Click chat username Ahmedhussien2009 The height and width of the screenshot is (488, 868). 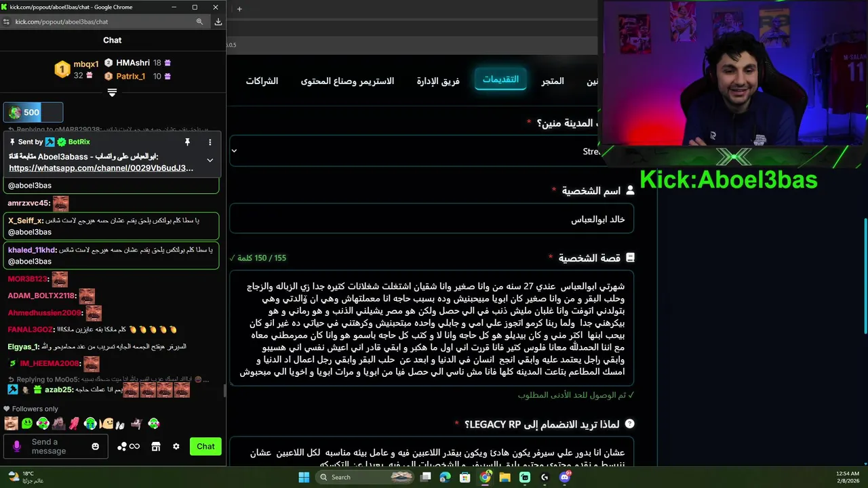pos(44,313)
